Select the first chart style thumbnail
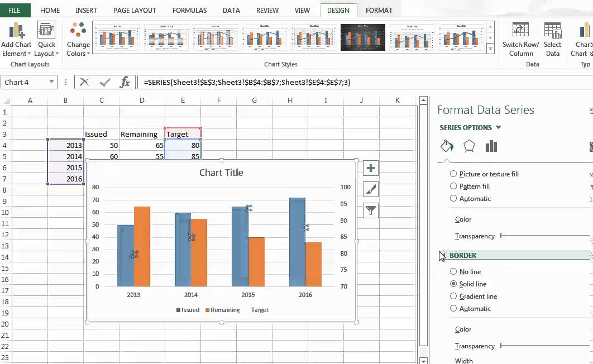 (117, 37)
